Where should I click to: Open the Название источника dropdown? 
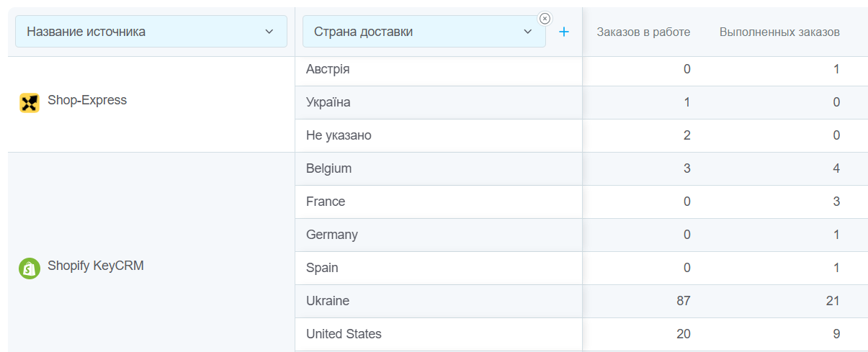[x=151, y=32]
